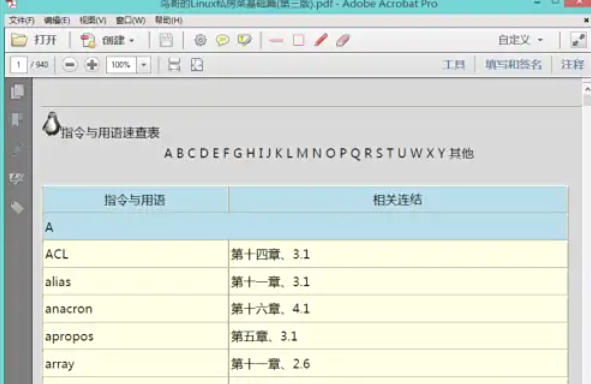Click the 100% zoom level field
Image resolution: width=591 pixels, height=384 pixels.
point(121,65)
